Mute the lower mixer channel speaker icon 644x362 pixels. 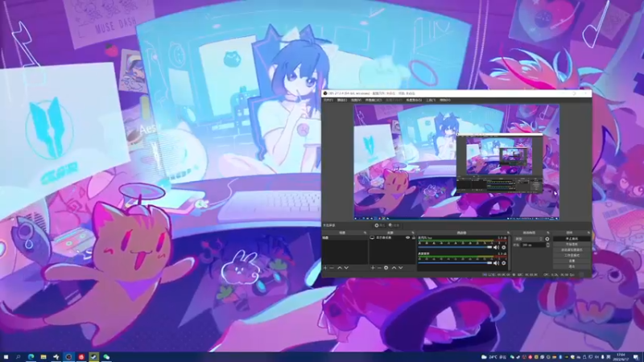coord(496,263)
